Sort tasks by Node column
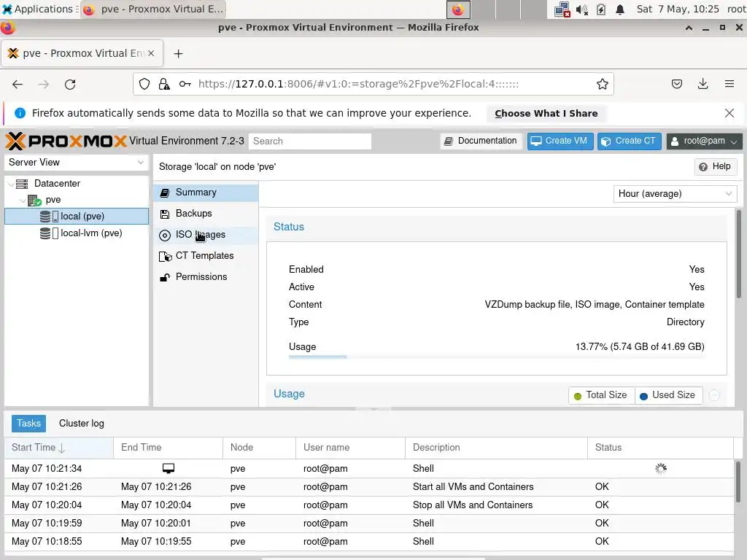747x560 pixels. [259, 448]
